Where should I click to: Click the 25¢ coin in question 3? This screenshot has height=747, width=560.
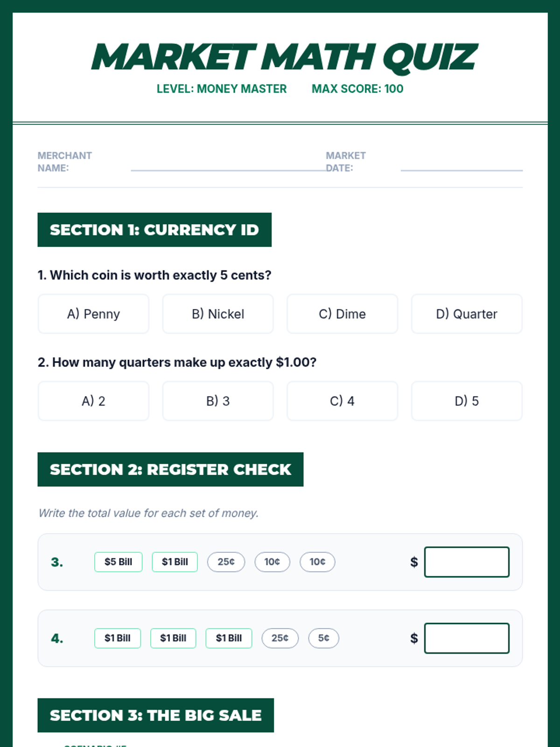point(226,562)
